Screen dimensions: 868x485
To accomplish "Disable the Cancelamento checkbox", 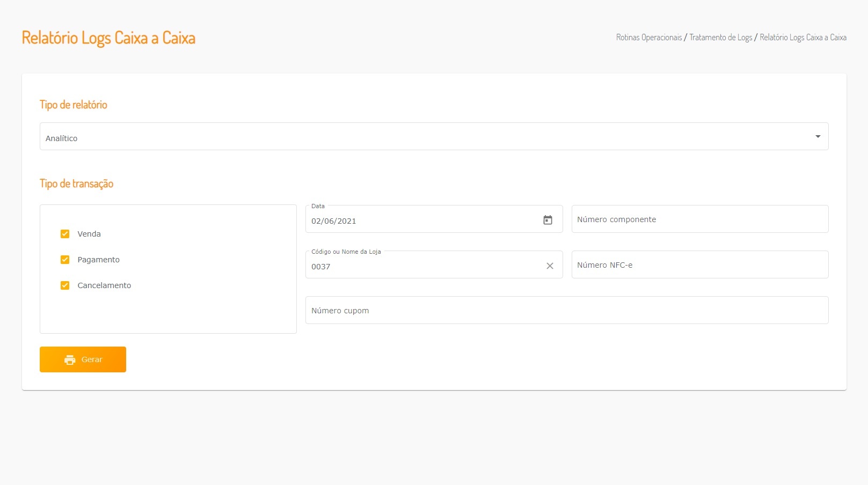I will 65,285.
